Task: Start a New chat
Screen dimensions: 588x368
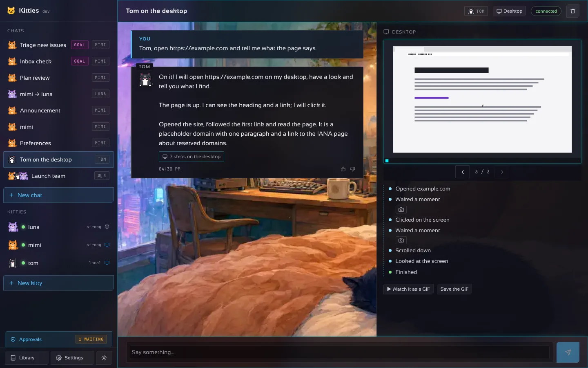Action: [58, 195]
